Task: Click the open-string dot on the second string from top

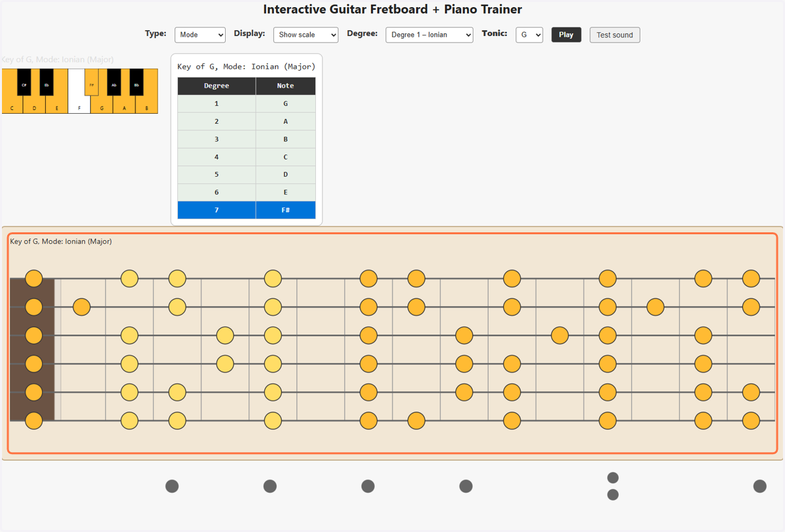Action: click(x=34, y=307)
